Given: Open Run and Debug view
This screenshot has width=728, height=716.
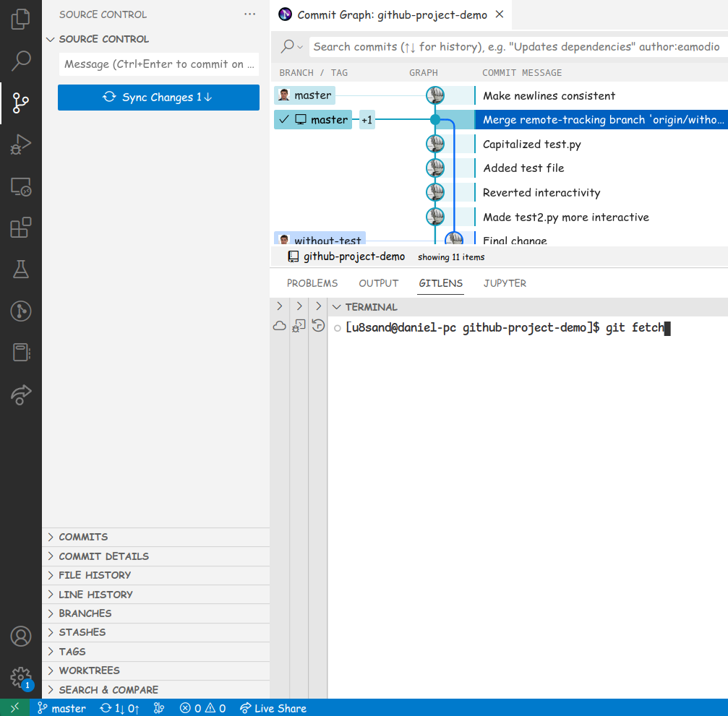Looking at the screenshot, I should tap(21, 145).
